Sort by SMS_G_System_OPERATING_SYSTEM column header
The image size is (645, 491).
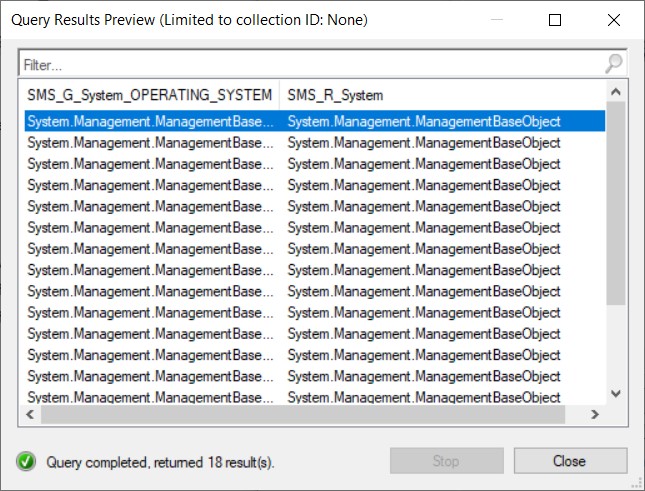pyautogui.click(x=149, y=95)
